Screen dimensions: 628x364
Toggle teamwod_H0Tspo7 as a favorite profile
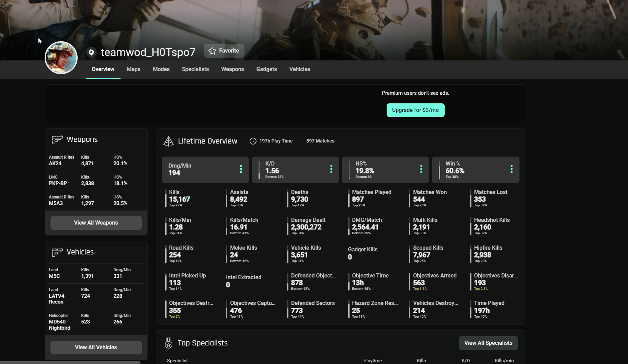click(224, 50)
